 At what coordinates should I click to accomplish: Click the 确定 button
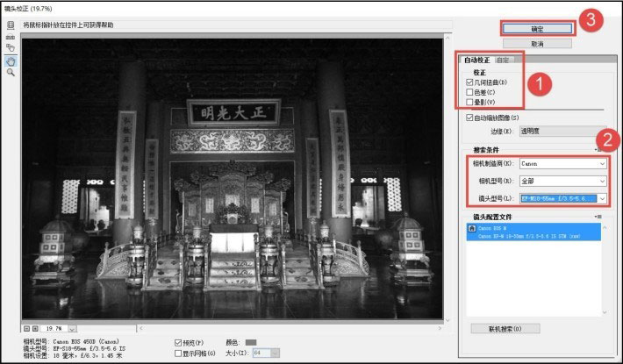point(537,28)
